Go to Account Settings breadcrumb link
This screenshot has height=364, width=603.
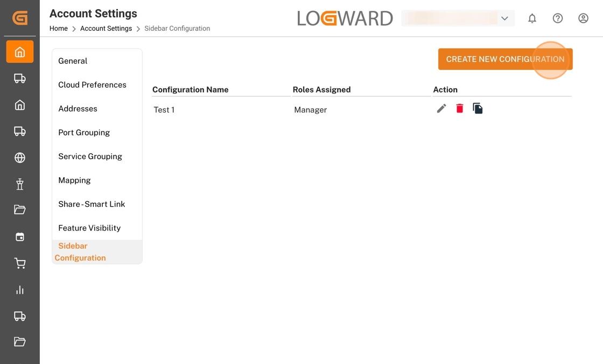click(106, 29)
